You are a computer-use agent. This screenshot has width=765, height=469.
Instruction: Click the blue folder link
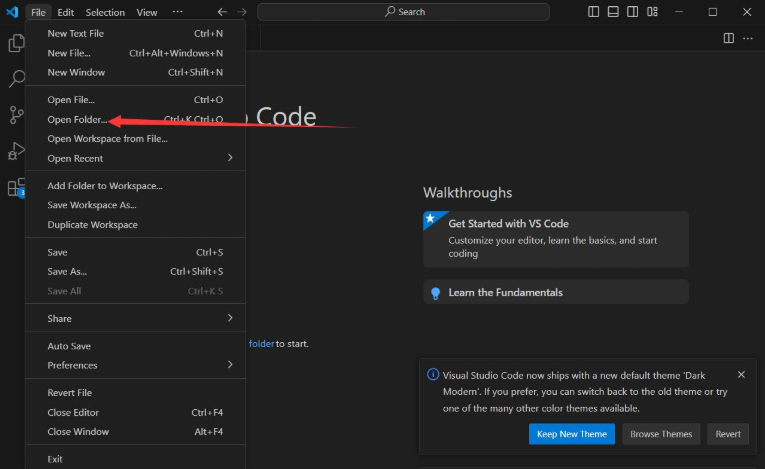(262, 344)
